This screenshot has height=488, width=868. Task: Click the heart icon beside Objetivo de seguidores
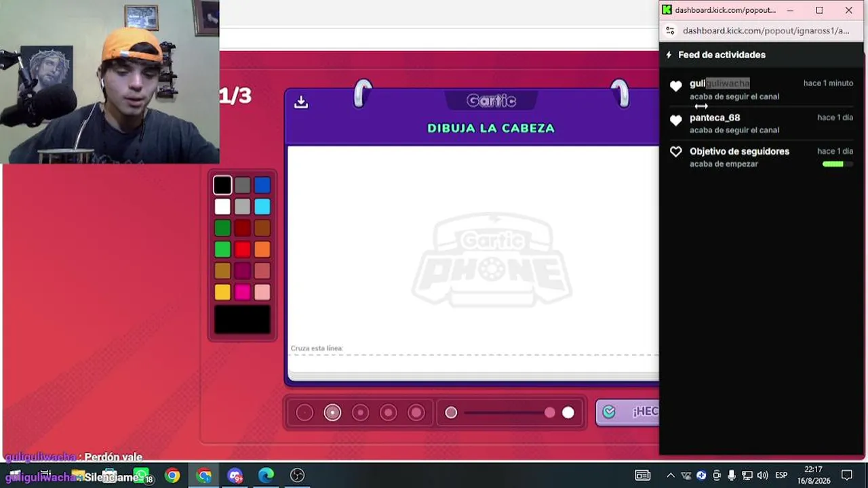(675, 152)
